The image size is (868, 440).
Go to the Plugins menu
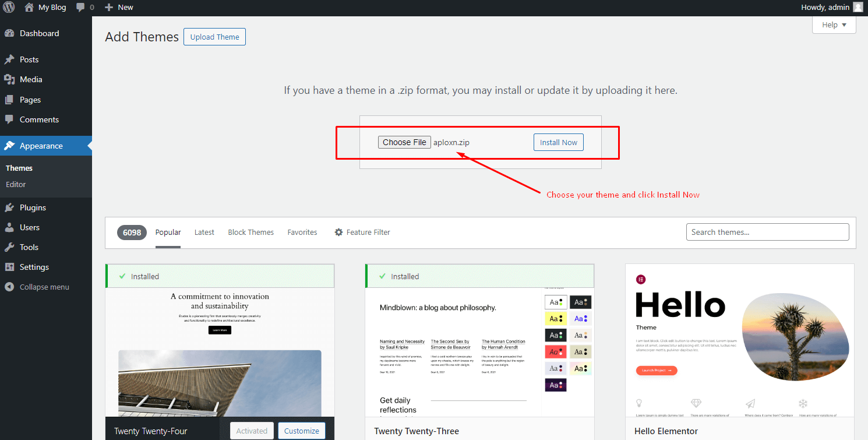tap(46, 207)
